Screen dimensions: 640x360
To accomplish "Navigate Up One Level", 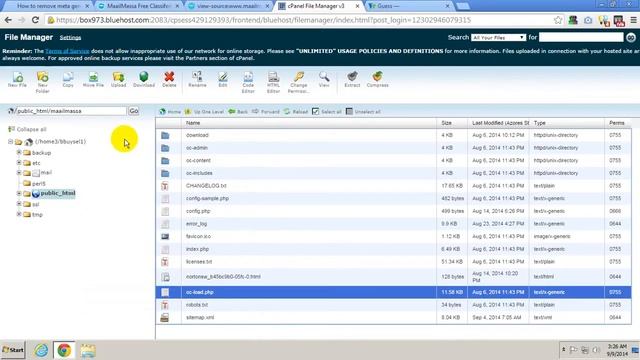I will [204, 111].
